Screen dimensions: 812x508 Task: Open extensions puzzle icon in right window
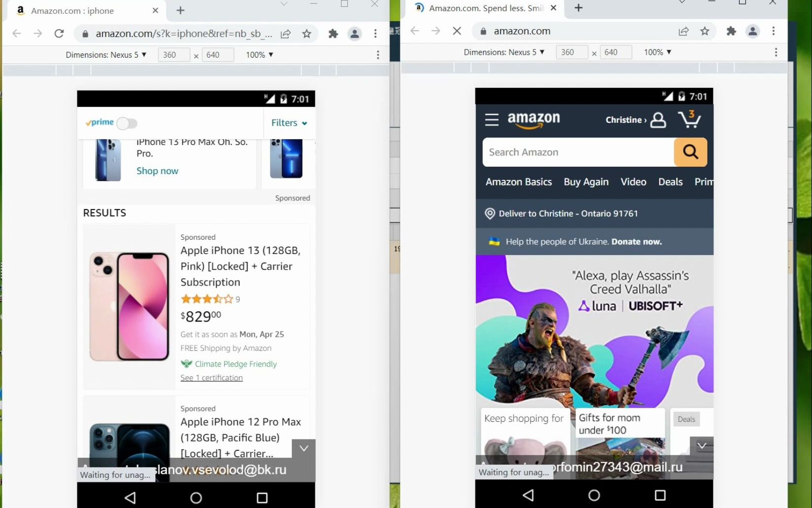point(731,31)
